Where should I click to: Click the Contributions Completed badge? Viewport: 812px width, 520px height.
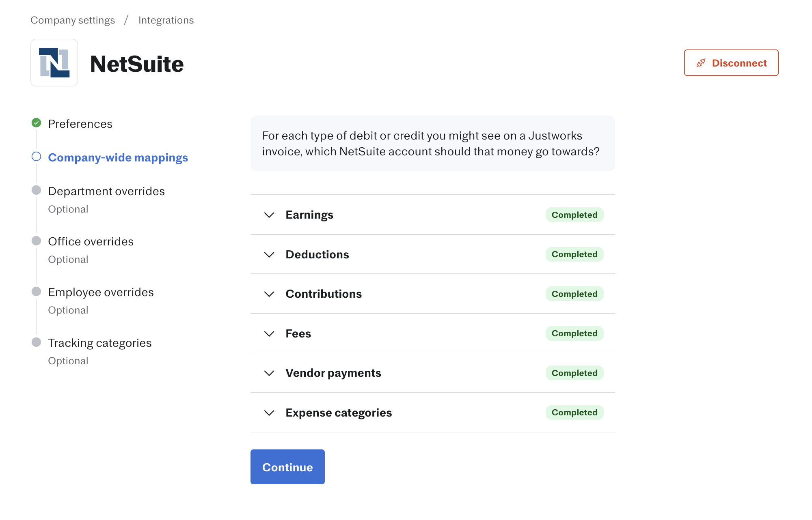[x=574, y=294]
